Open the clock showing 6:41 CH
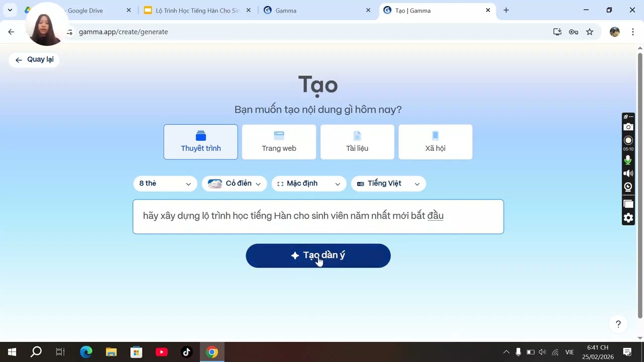This screenshot has width=644, height=362. 598,352
